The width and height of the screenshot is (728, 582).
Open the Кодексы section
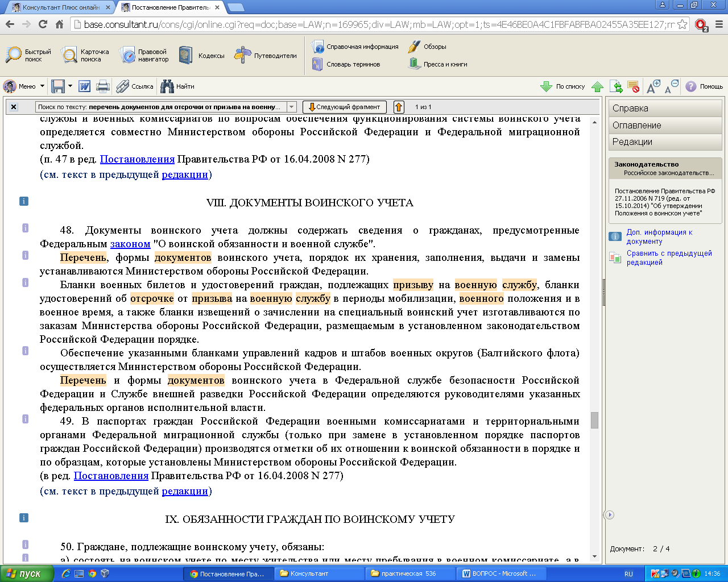click(x=201, y=55)
